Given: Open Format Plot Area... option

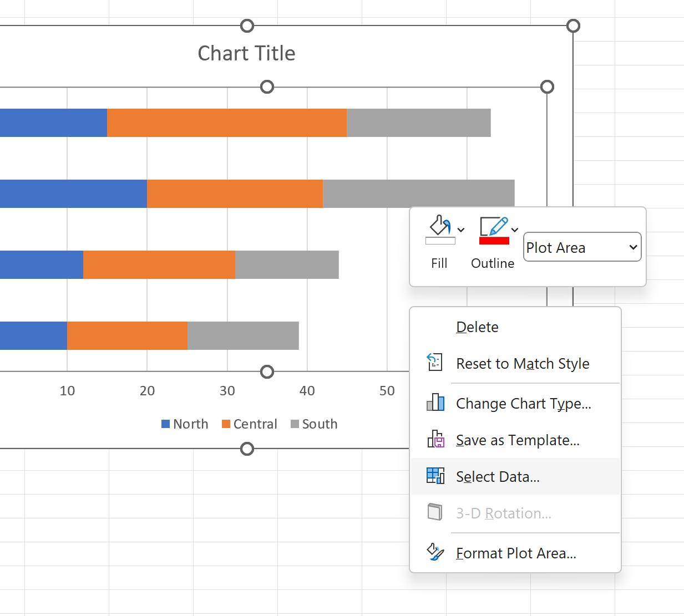Looking at the screenshot, I should [515, 553].
